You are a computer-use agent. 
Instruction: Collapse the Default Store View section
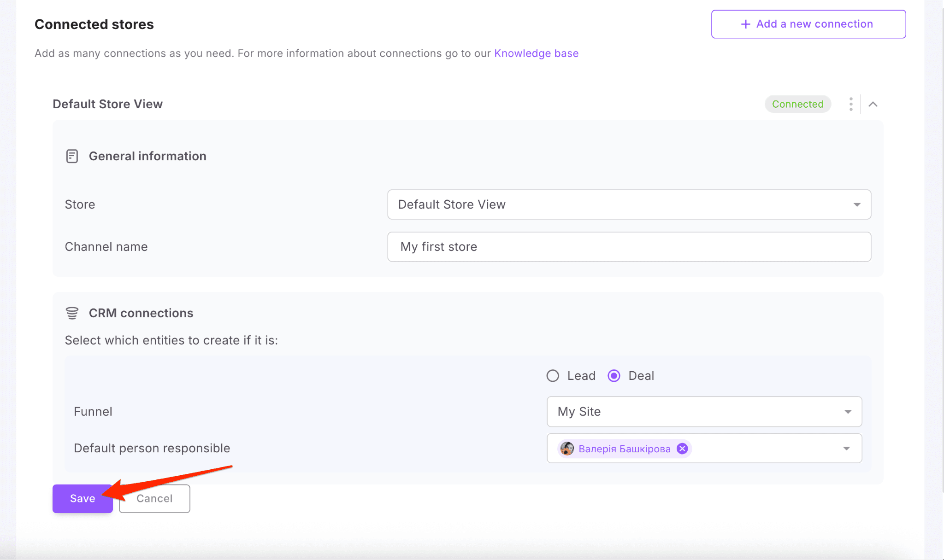(x=873, y=104)
